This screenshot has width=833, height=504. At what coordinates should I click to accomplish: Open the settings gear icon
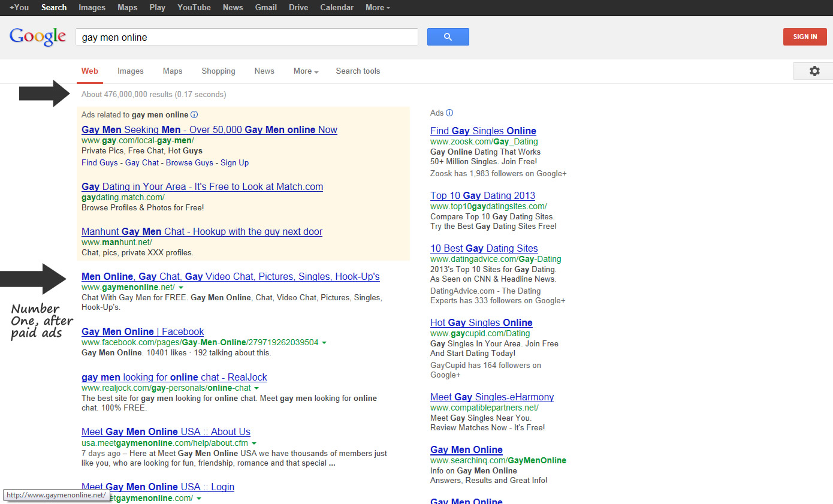coord(814,71)
